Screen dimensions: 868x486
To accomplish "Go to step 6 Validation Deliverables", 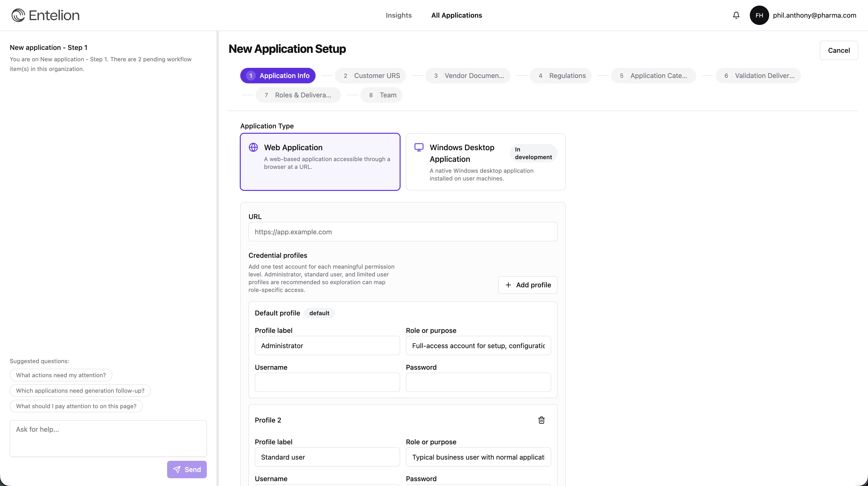I will (758, 76).
